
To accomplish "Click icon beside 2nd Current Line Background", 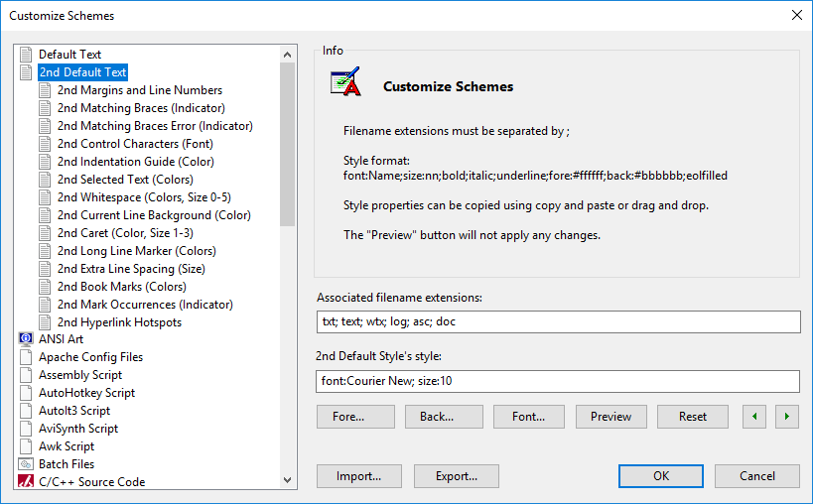I will (x=45, y=215).
